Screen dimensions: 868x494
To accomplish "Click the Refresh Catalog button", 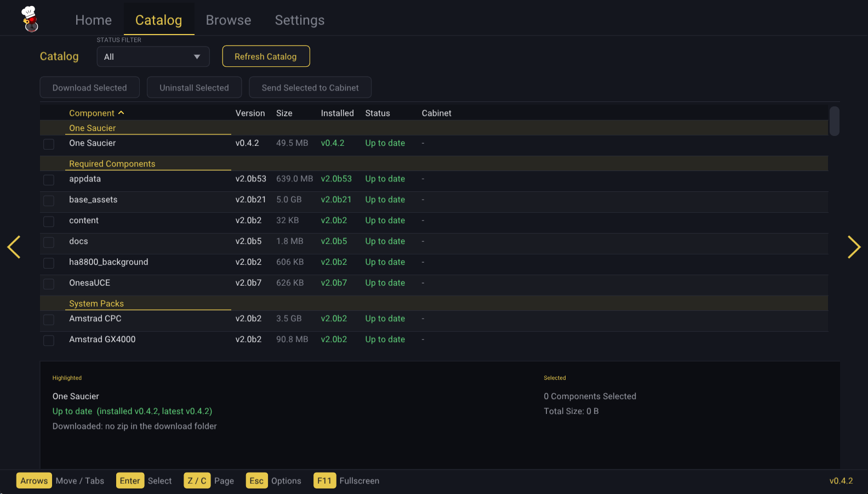I will click(x=266, y=56).
